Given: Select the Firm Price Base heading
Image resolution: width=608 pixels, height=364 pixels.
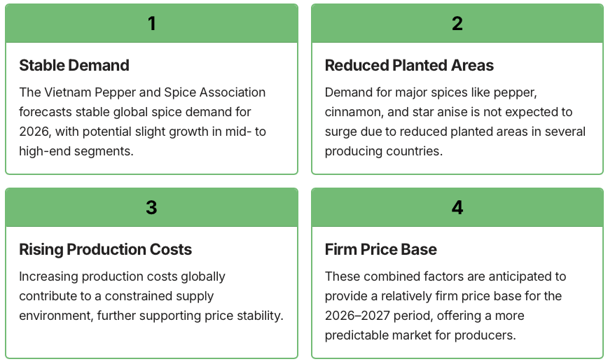Looking at the screenshot, I should (x=380, y=250).
